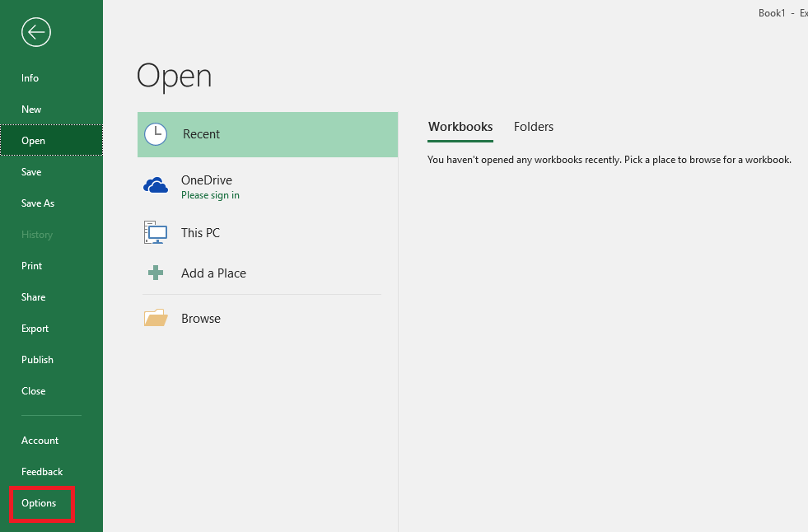Click the This PC computer icon
Screen dimensions: 808x532
(x=156, y=233)
